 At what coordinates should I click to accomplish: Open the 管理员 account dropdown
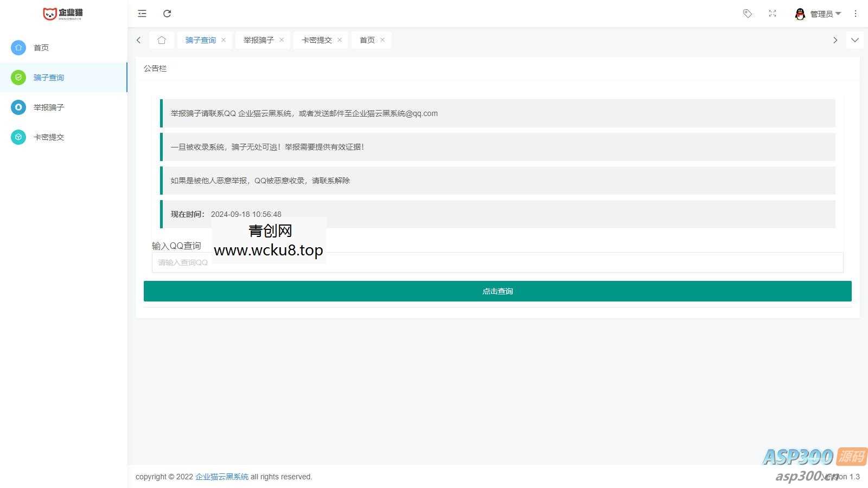[x=825, y=14]
